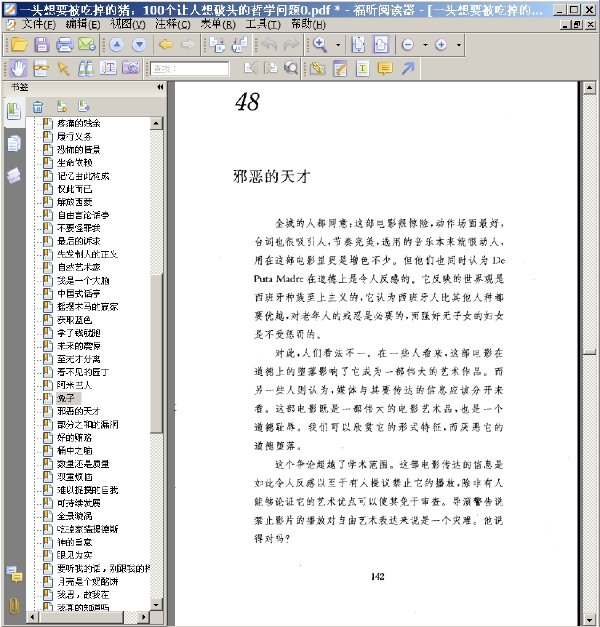Click the Open file folder icon
The height and width of the screenshot is (627, 600).
coord(19,44)
